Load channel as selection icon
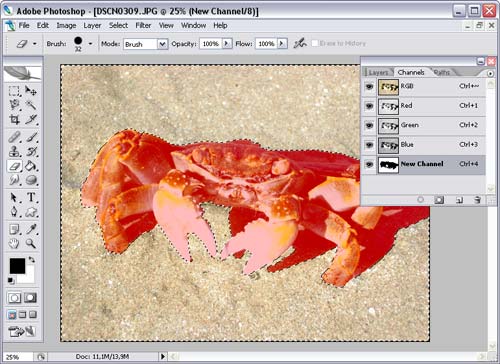This screenshot has height=364, width=500. (x=421, y=199)
